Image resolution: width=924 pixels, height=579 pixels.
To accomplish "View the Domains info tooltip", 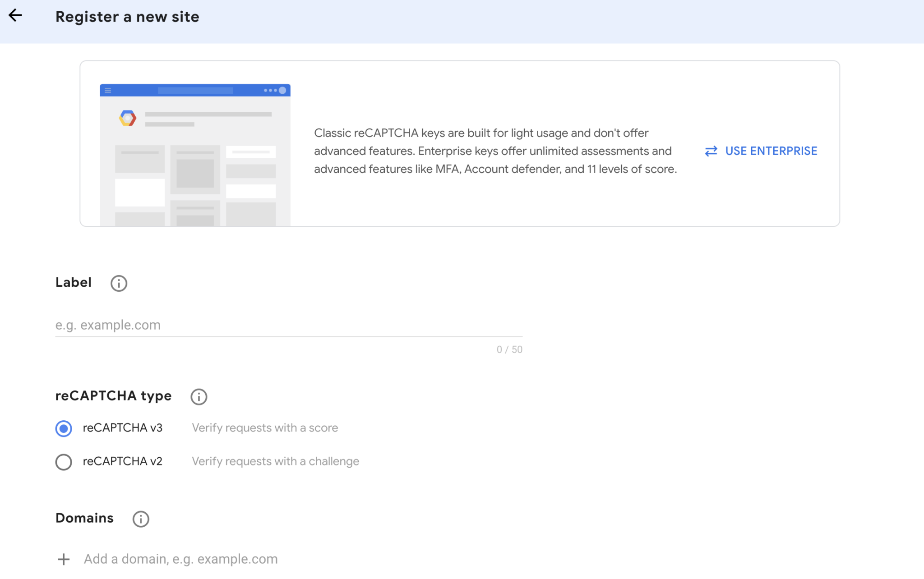I will tap(140, 519).
